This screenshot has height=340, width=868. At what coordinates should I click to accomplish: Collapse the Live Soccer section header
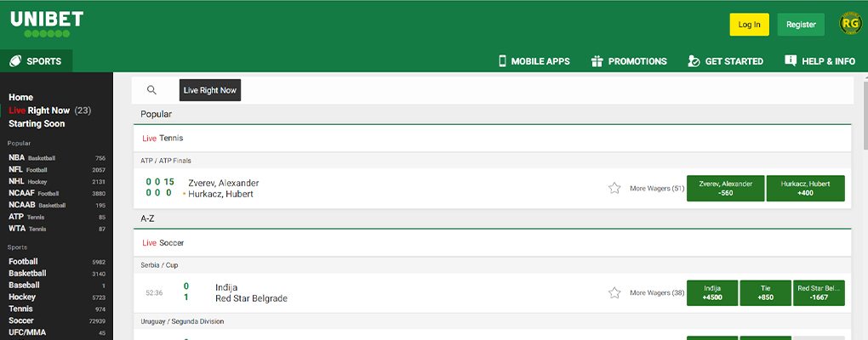pos(492,243)
